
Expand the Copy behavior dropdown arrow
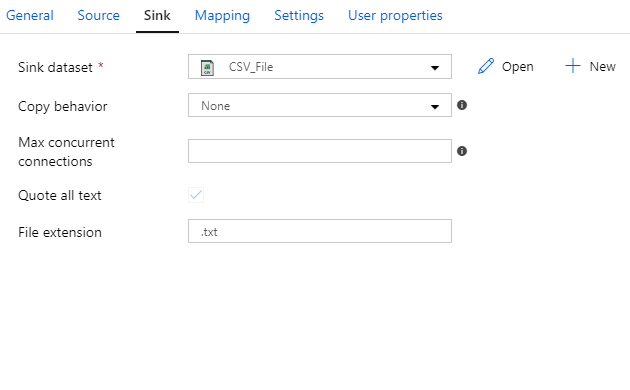tap(435, 107)
